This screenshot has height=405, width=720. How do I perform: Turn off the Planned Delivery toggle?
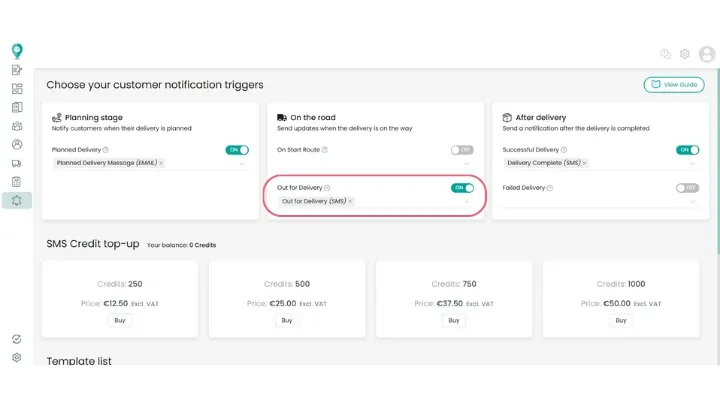coord(237,150)
